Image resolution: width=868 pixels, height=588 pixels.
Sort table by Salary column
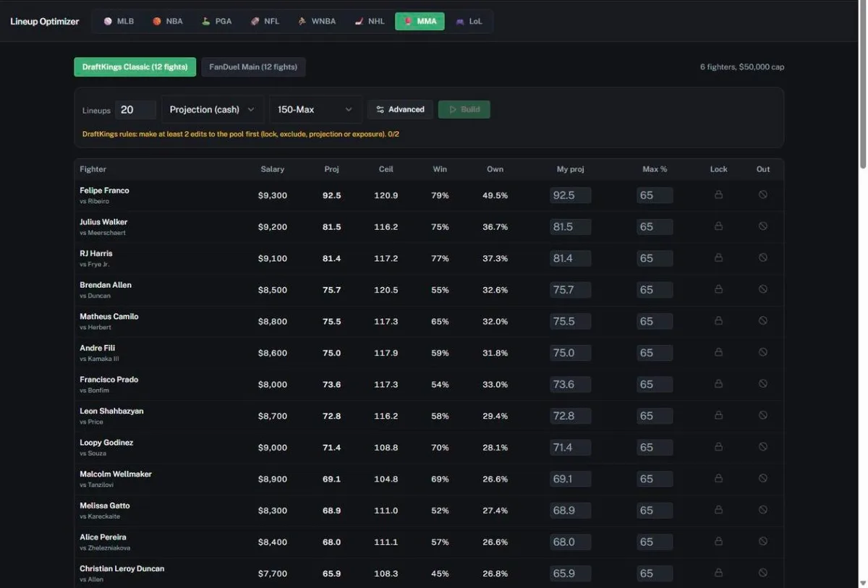273,169
